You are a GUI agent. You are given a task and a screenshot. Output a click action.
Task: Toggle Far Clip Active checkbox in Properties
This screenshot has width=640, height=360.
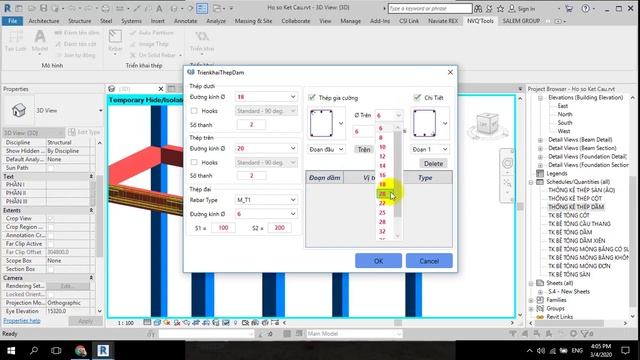[x=51, y=244]
